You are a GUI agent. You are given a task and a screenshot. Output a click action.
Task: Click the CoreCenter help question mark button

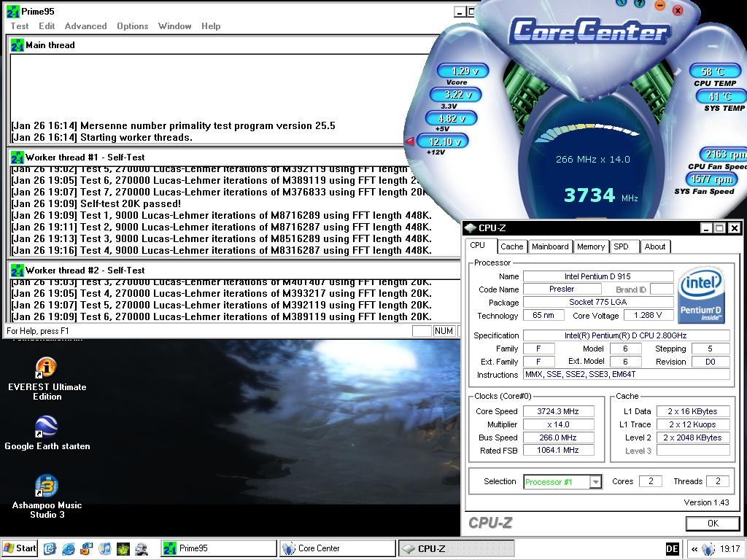click(x=639, y=4)
